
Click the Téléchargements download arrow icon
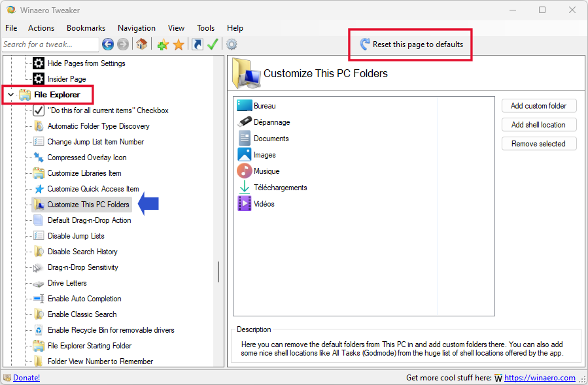point(245,187)
